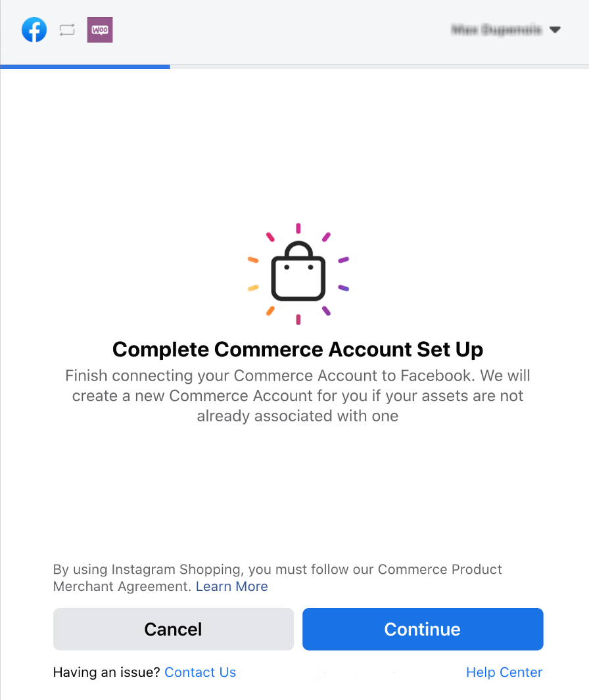This screenshot has height=700, width=589.
Task: Select the WooCommerce icon in the top bar
Action: 100,30
